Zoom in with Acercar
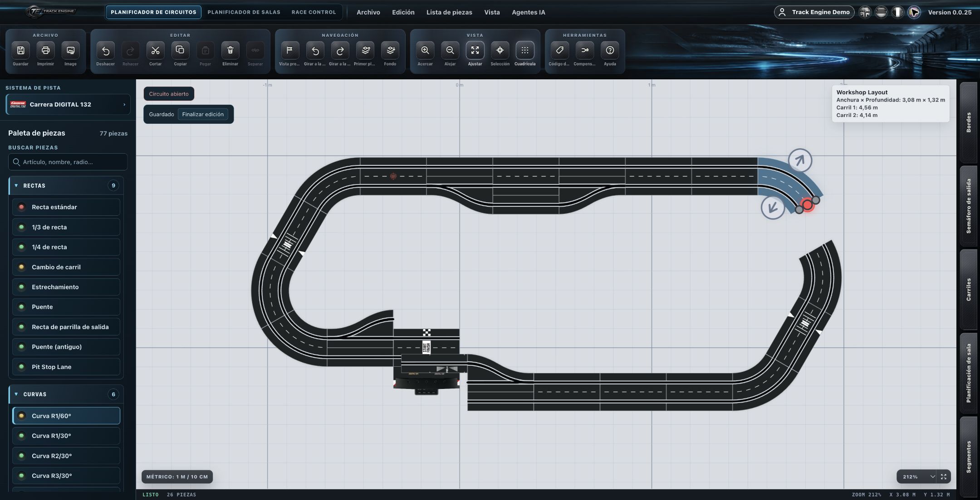This screenshot has height=500, width=980. click(x=425, y=50)
